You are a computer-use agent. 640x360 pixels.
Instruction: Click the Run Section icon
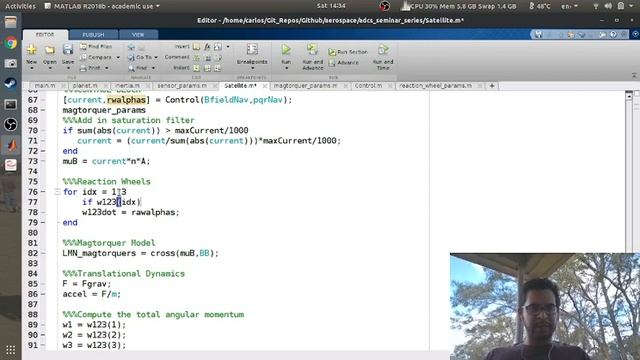coord(332,52)
